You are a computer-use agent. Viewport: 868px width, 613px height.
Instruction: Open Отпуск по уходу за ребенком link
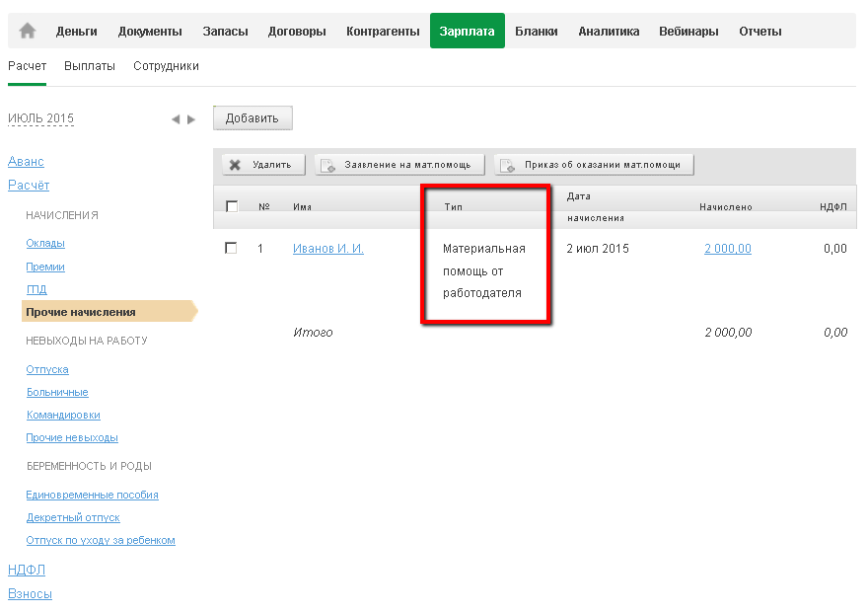101,540
